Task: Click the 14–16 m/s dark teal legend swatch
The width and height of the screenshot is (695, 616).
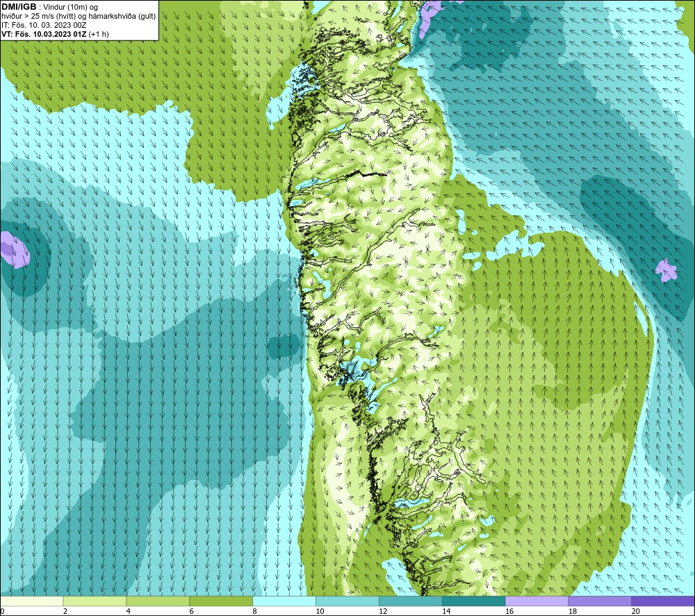Action: coord(473,601)
